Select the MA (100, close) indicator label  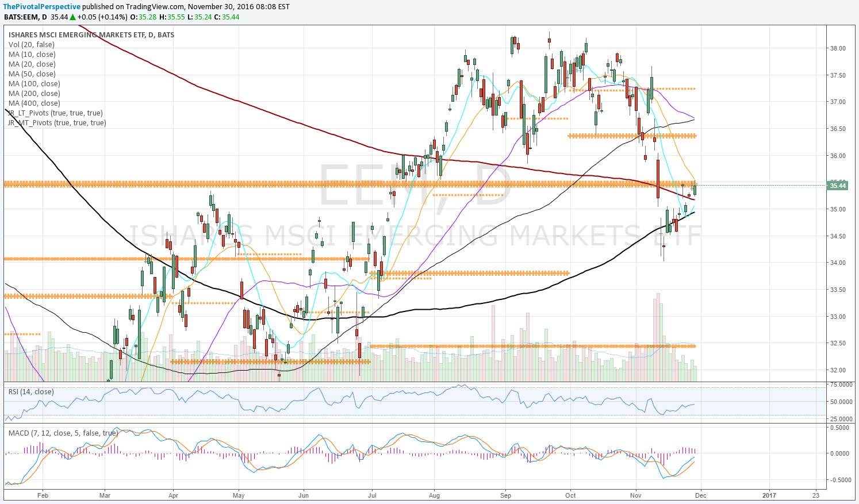(x=34, y=84)
